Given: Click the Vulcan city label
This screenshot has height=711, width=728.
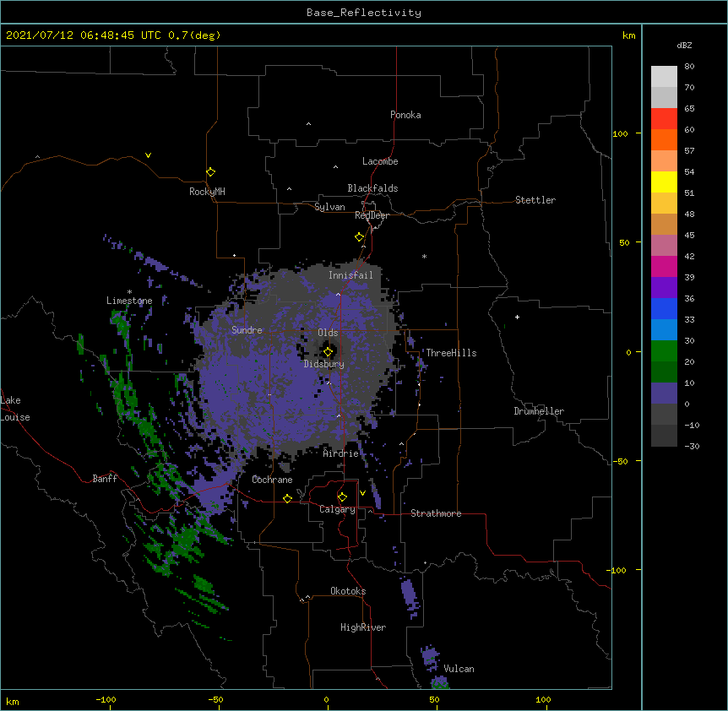Looking at the screenshot, I should click(x=459, y=669).
